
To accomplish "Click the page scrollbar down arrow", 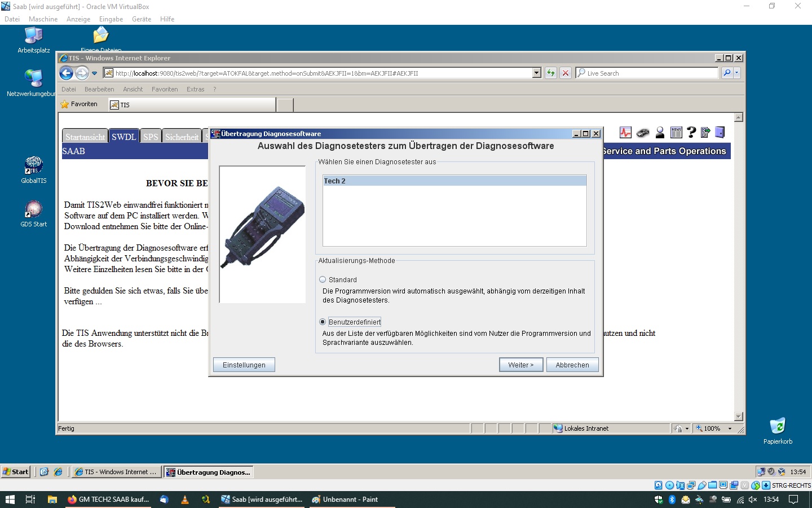I will click(739, 417).
